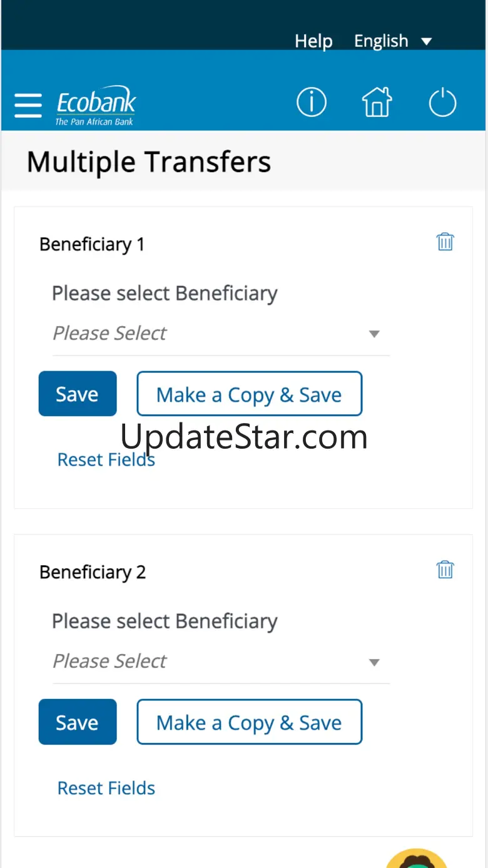Open the chat avatar at bottom
Screen dimensions: 488x868
417,858
